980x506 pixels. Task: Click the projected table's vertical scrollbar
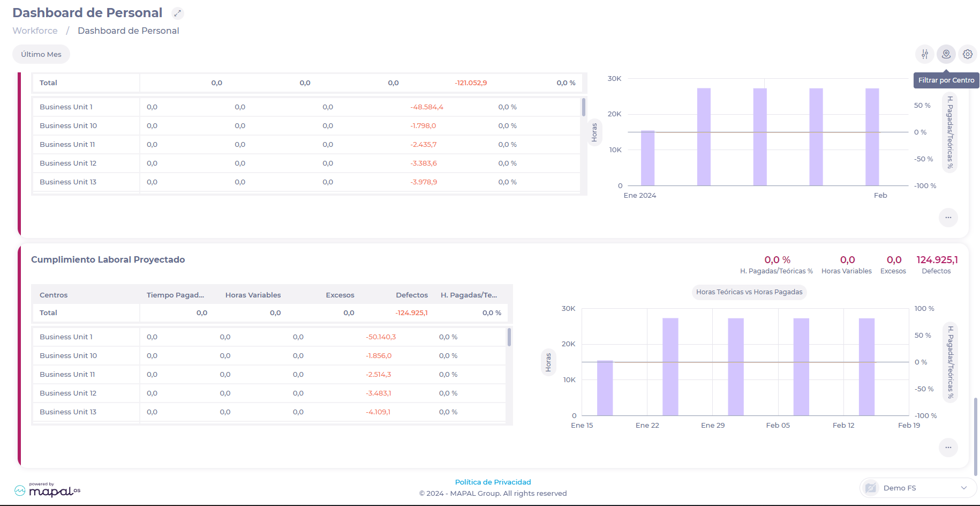[509, 338]
